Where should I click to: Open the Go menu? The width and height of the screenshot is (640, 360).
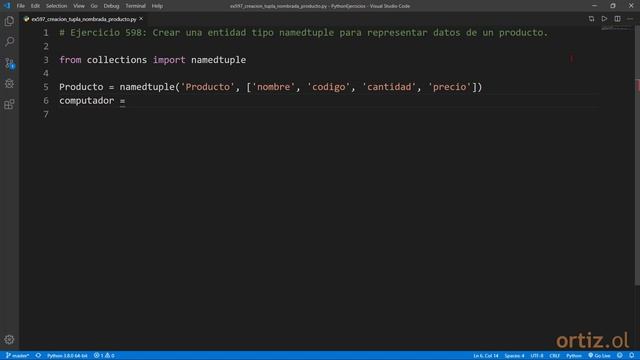pyautogui.click(x=94, y=6)
